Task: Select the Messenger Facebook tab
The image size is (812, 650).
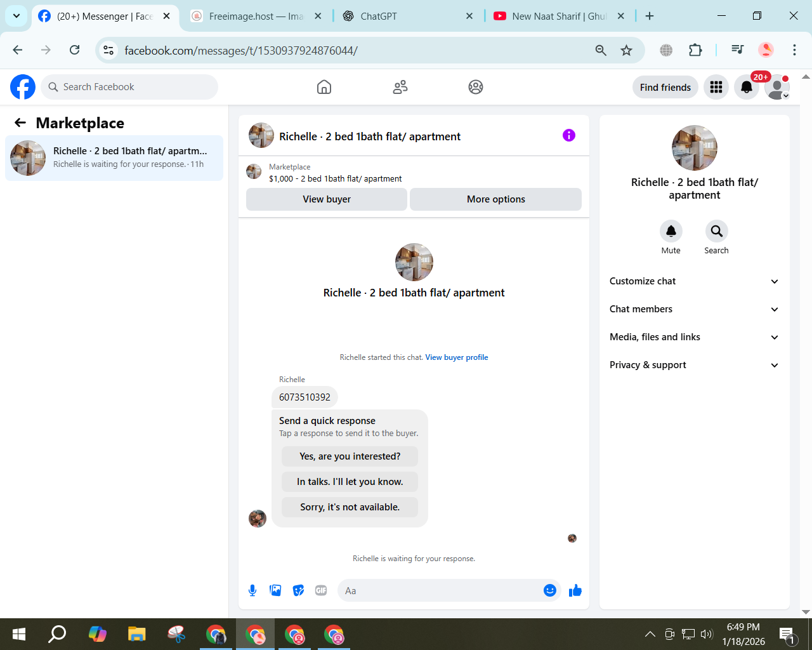Action: (105, 17)
